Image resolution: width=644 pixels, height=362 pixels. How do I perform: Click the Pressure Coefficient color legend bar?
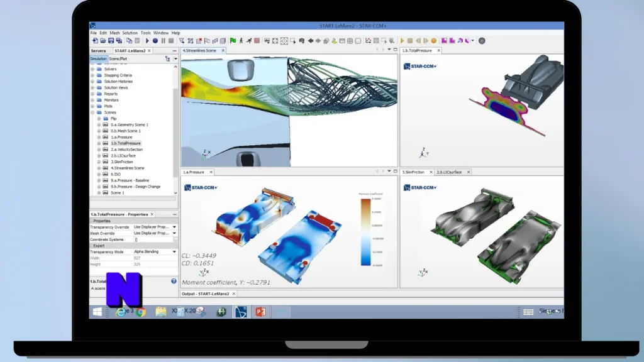tap(365, 232)
